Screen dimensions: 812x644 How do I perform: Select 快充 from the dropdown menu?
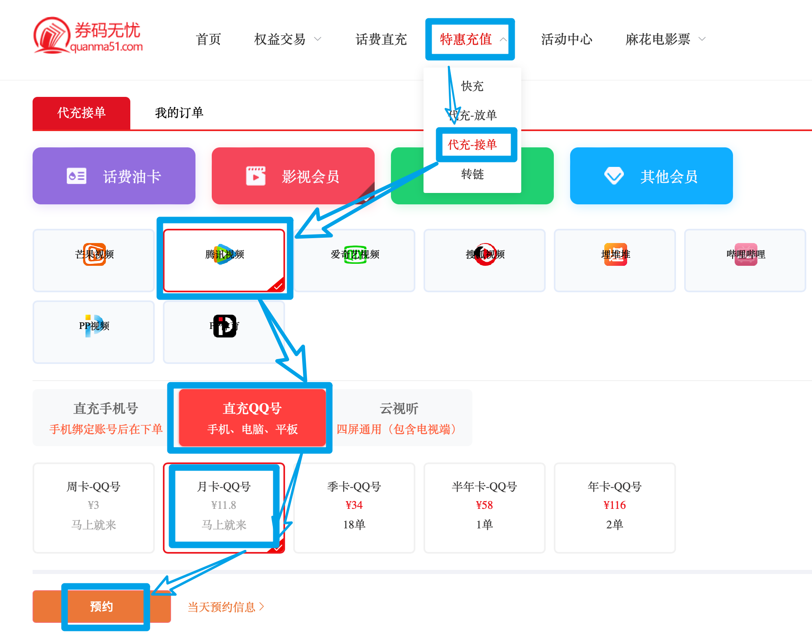(472, 86)
